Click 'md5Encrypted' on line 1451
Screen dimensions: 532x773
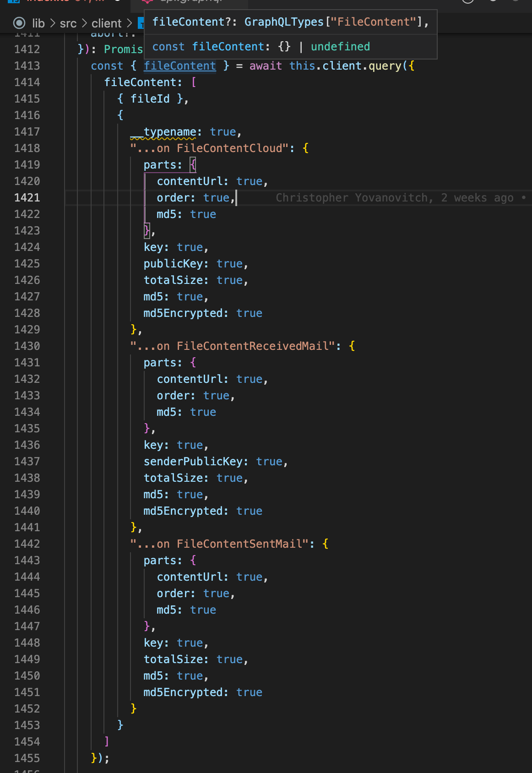click(183, 692)
